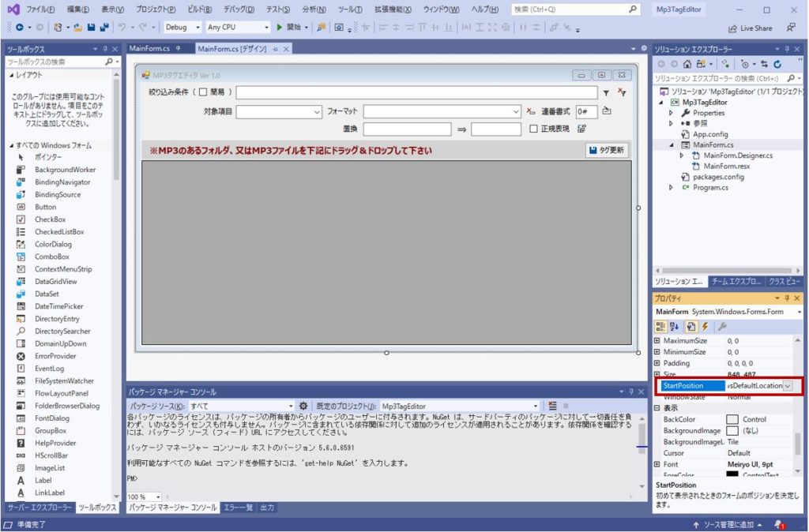Select App.config in Solution Explorer
Screen dimensions: 809x532
coord(710,134)
